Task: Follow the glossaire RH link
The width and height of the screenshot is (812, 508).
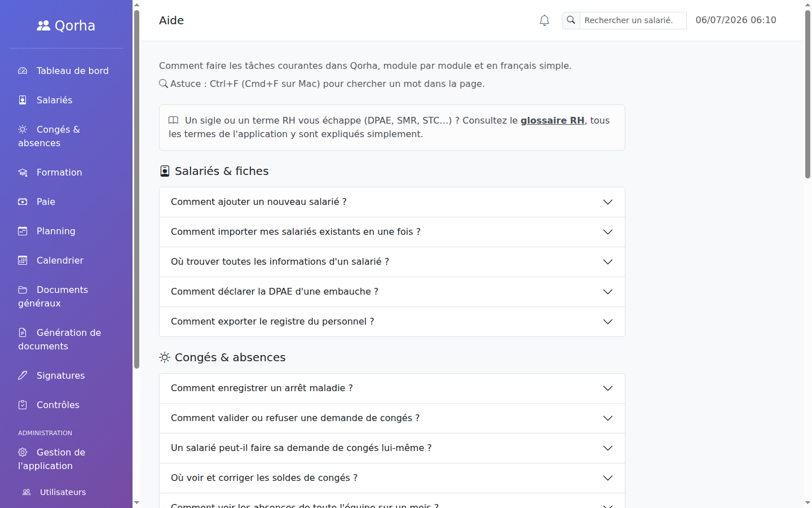Action: tap(552, 120)
